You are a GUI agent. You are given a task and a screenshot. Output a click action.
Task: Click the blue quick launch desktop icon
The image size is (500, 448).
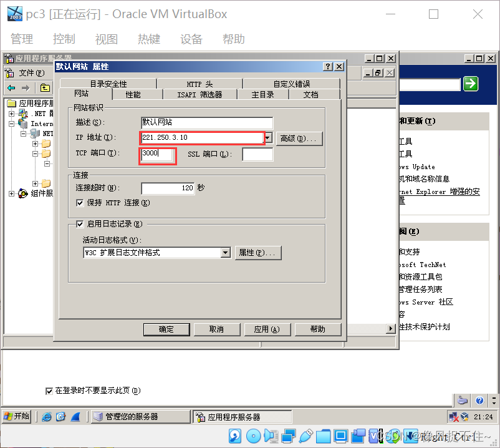point(75,416)
